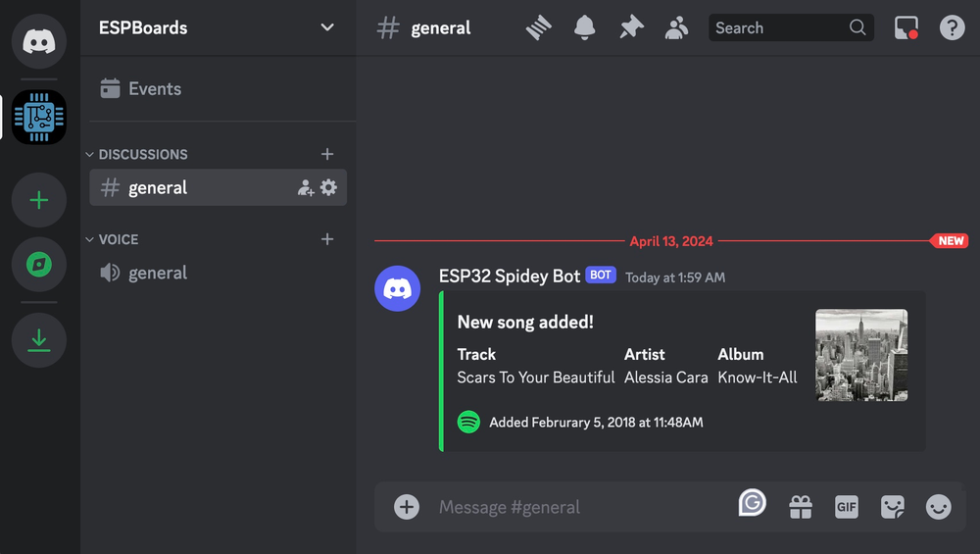The width and height of the screenshot is (980, 554).
Task: Collapse the VOICE category
Action: coord(118,239)
